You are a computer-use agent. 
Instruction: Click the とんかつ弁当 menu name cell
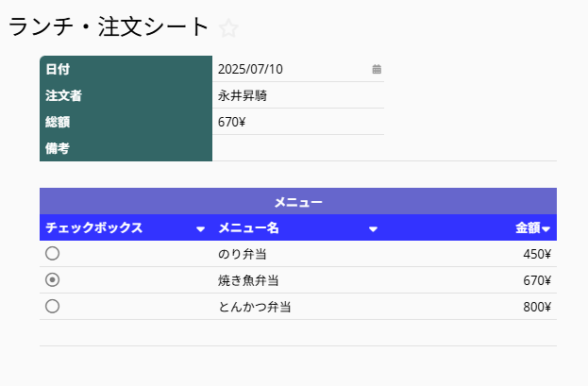tap(298, 307)
